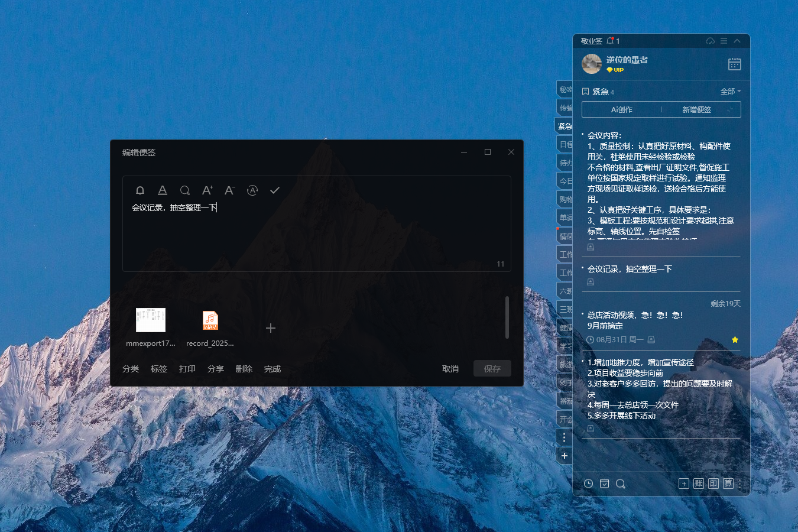Click the 保存 button

[492, 369]
